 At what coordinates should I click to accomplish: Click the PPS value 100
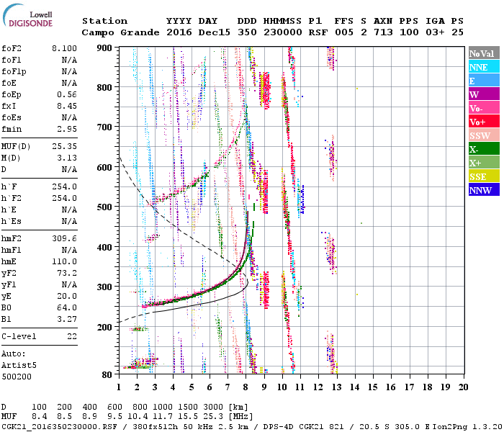[409, 32]
